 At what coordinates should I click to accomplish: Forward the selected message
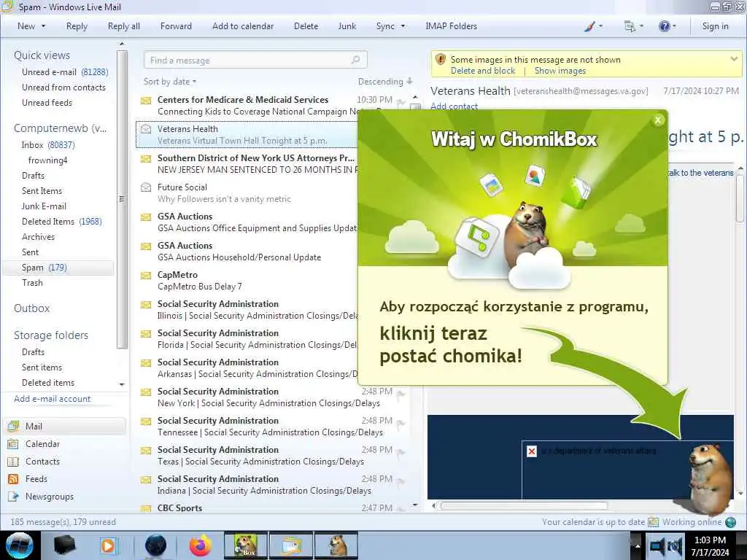click(176, 26)
